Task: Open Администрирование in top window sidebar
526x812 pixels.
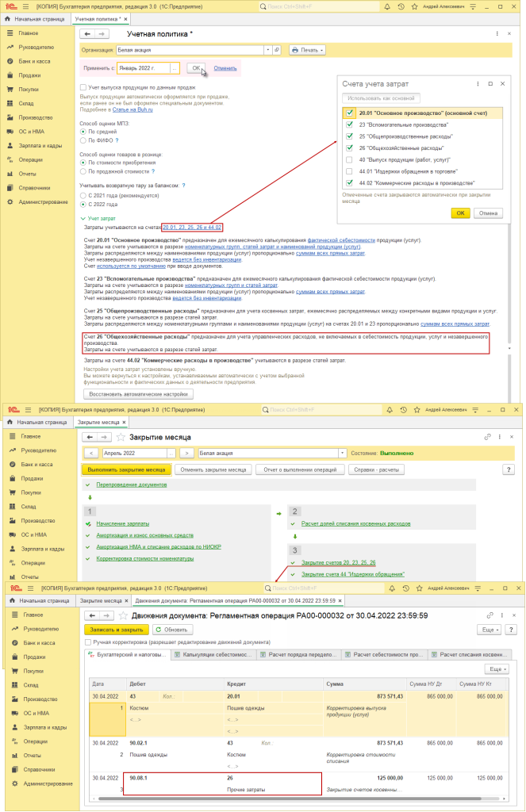Action: click(43, 202)
